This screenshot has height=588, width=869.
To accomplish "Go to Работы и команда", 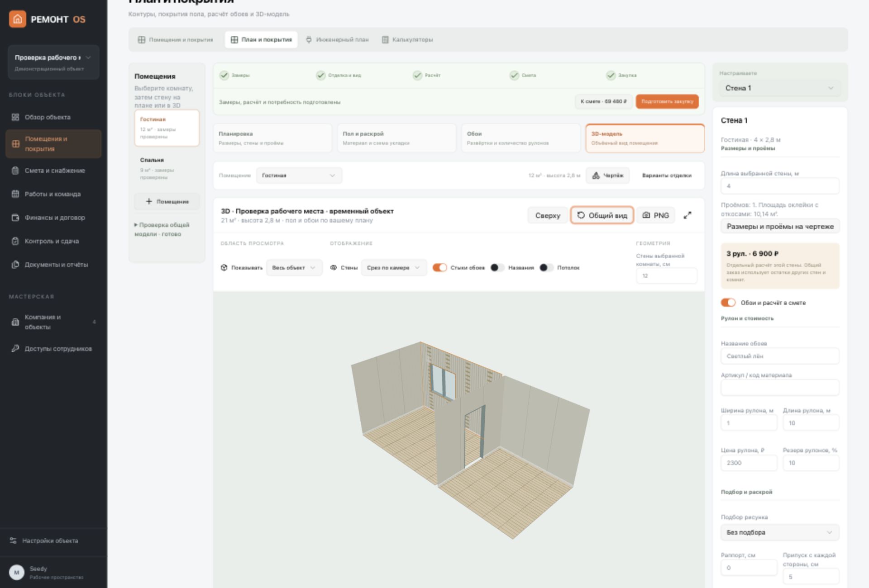I will (x=53, y=194).
